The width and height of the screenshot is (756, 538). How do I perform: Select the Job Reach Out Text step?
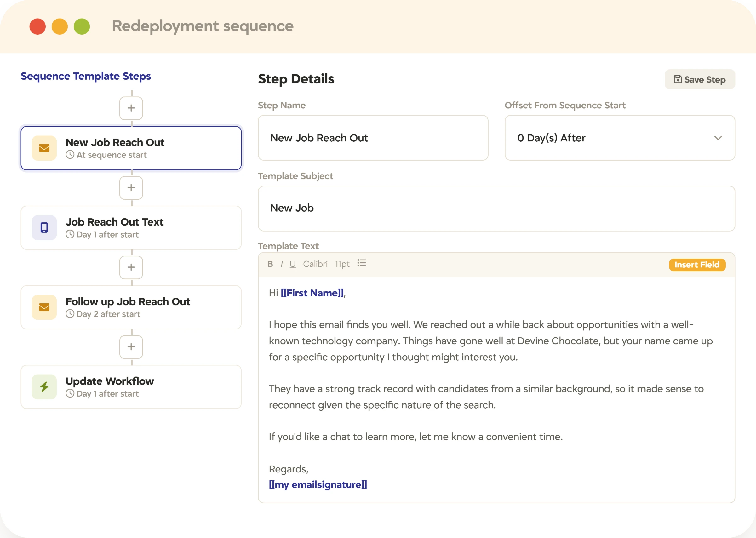pos(131,228)
